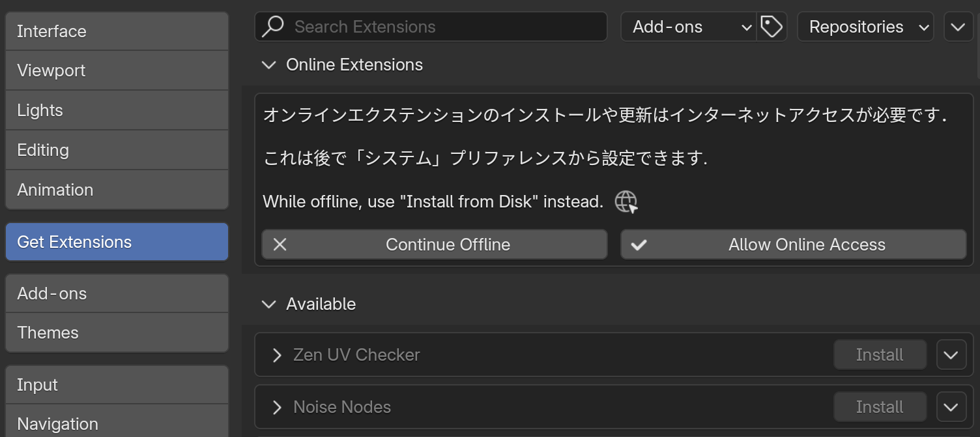980x437 pixels.
Task: Open the Interface preferences section
Action: [x=117, y=31]
